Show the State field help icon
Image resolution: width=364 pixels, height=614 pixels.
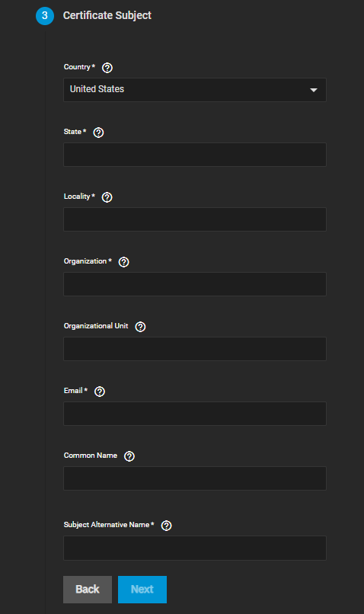99,133
